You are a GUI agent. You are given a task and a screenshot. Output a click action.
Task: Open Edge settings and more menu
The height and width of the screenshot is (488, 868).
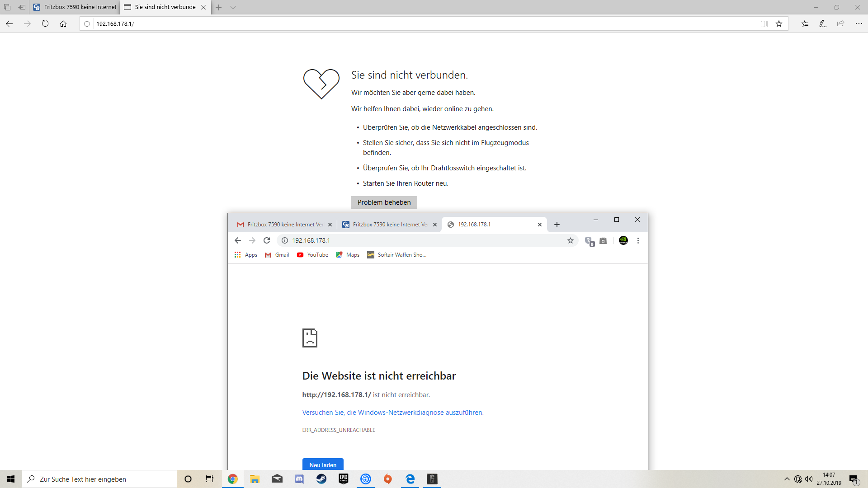(859, 23)
